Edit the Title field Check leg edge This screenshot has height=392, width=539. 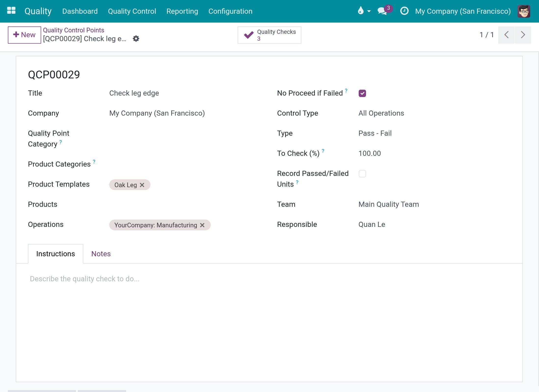tap(185, 93)
